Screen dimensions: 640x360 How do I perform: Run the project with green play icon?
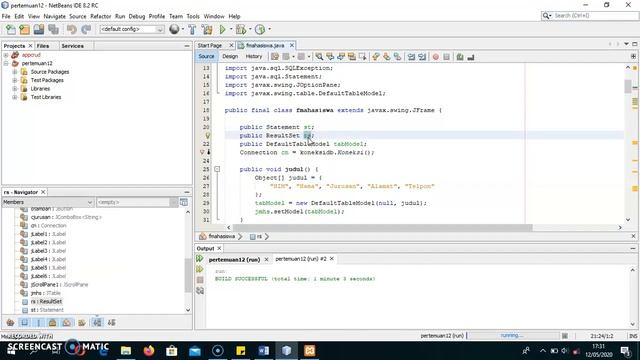point(222,29)
